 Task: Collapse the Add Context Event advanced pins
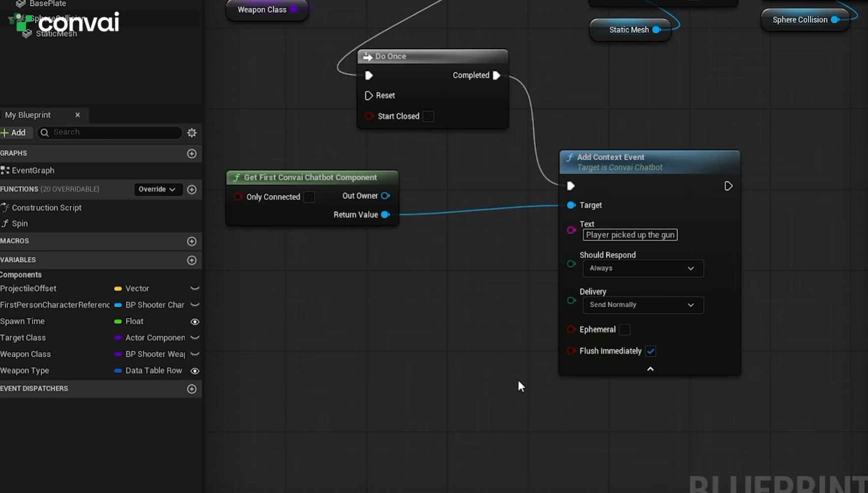(x=650, y=369)
